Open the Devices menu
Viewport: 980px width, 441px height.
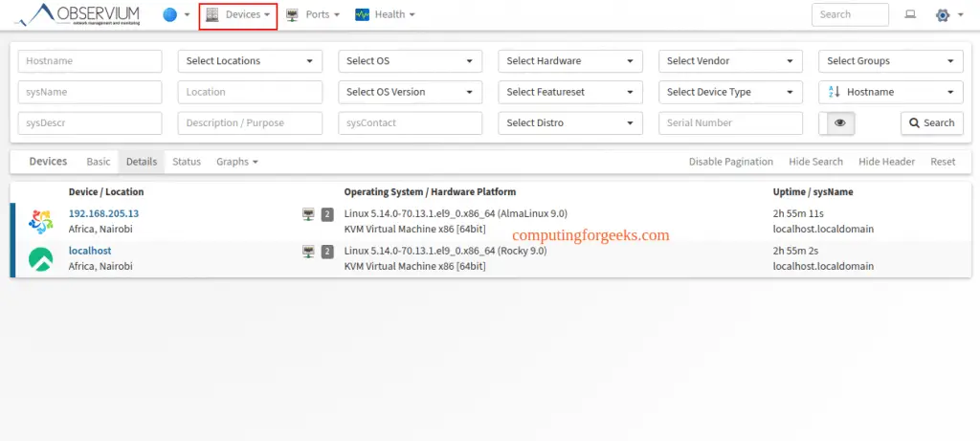click(x=238, y=14)
